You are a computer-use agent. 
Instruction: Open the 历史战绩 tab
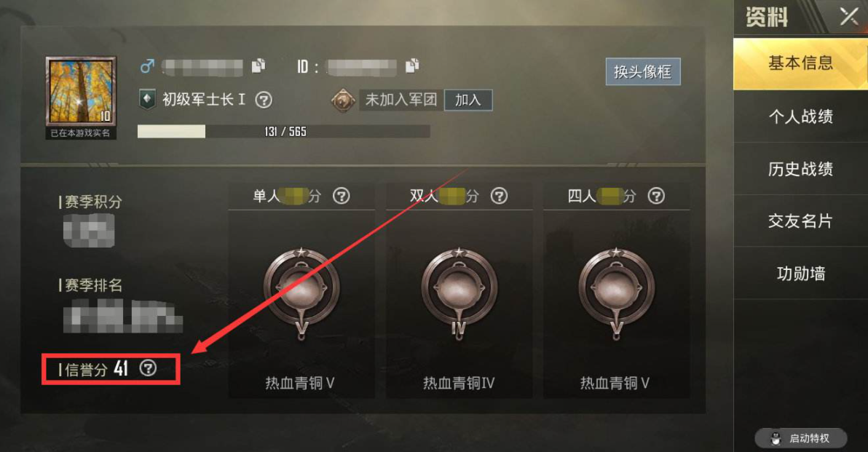point(800,169)
